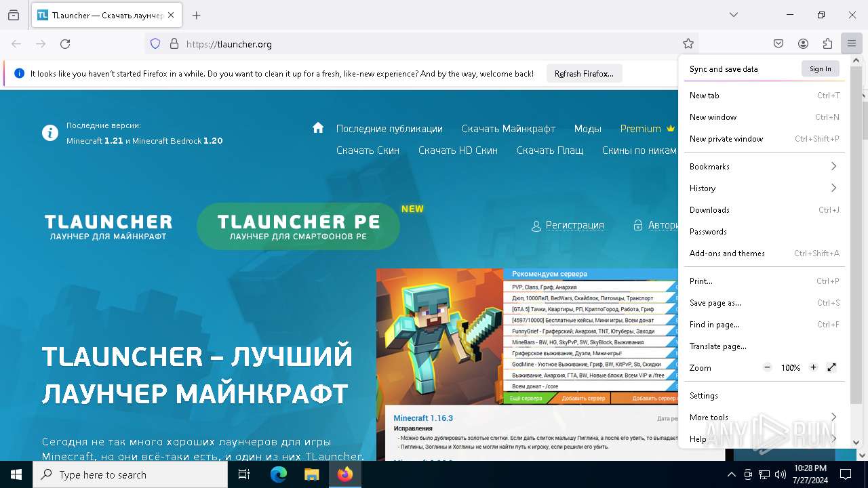Click the Minecraft launcher screenshot image
This screenshot has height=488, width=868.
pyautogui.click(x=527, y=365)
